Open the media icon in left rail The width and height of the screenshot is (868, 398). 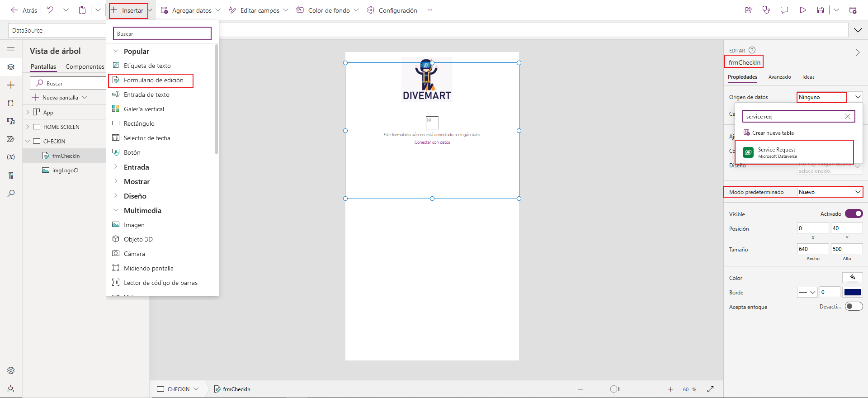pyautogui.click(x=11, y=121)
